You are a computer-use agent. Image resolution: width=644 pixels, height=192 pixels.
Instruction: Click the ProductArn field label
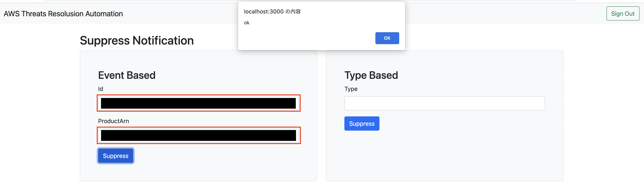pos(113,121)
